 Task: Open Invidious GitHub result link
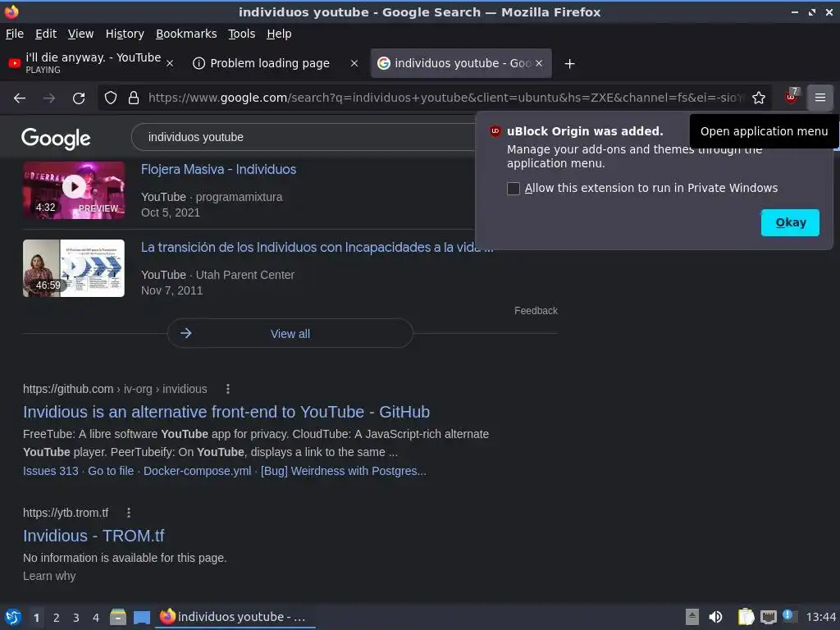coord(226,412)
